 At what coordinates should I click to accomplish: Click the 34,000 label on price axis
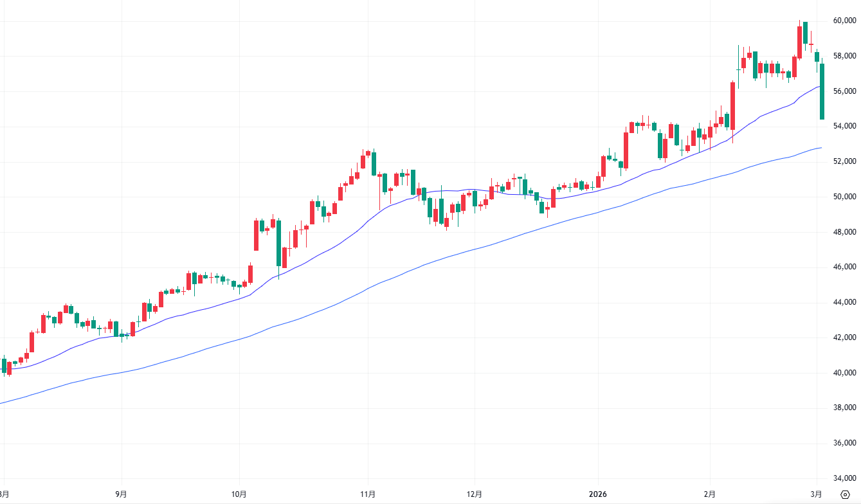843,478
